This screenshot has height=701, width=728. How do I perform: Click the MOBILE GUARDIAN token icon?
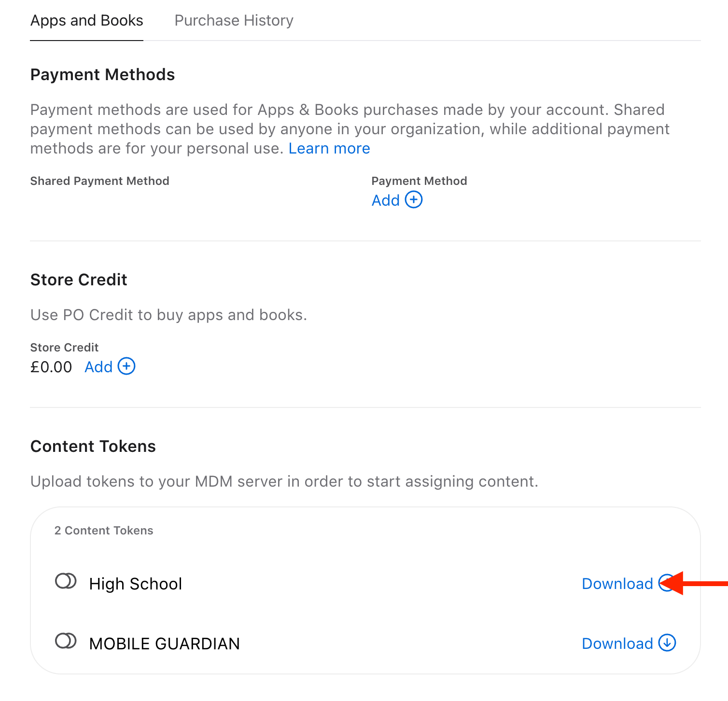tap(66, 641)
